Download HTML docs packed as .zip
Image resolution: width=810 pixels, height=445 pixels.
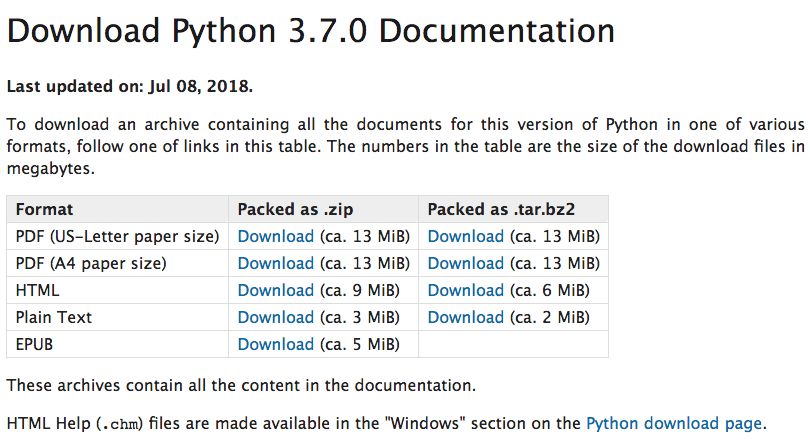[x=275, y=291]
